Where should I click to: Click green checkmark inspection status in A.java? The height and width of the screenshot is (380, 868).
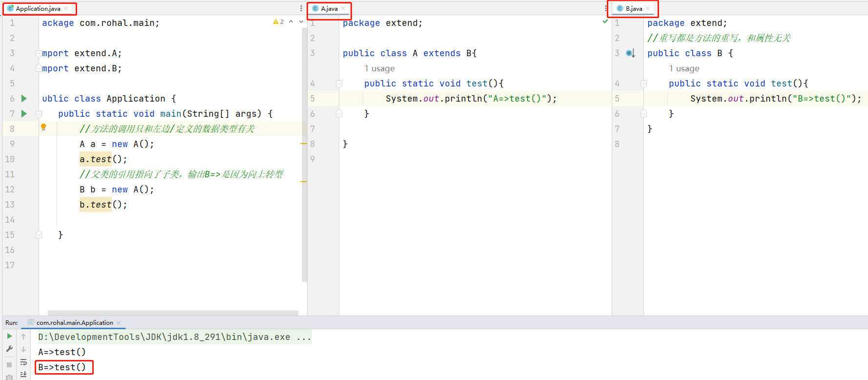coord(605,21)
